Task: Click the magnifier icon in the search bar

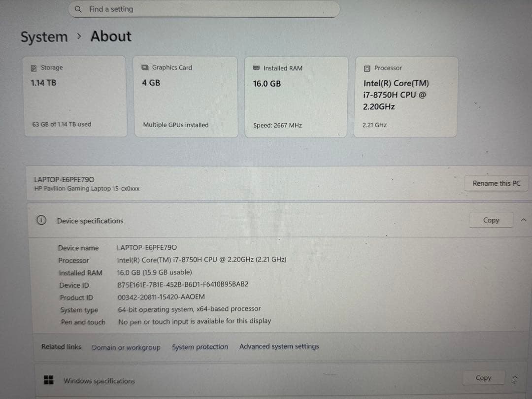Action: (77, 8)
